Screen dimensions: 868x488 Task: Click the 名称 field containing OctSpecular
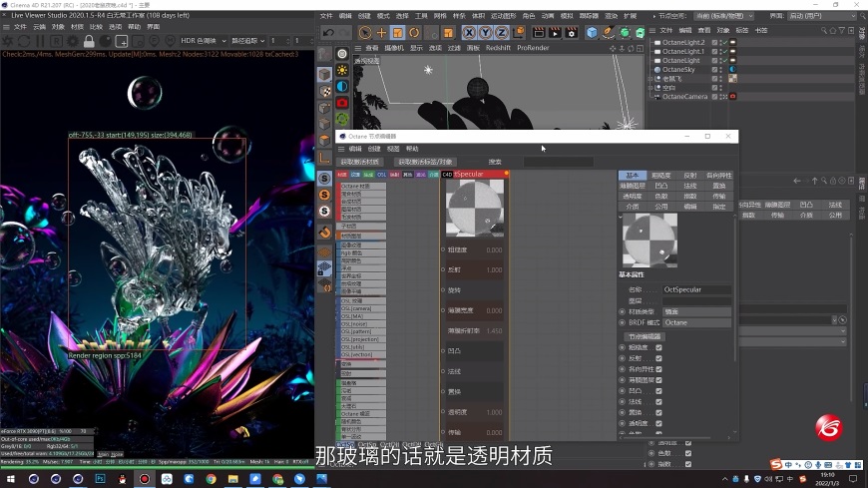[x=696, y=289]
